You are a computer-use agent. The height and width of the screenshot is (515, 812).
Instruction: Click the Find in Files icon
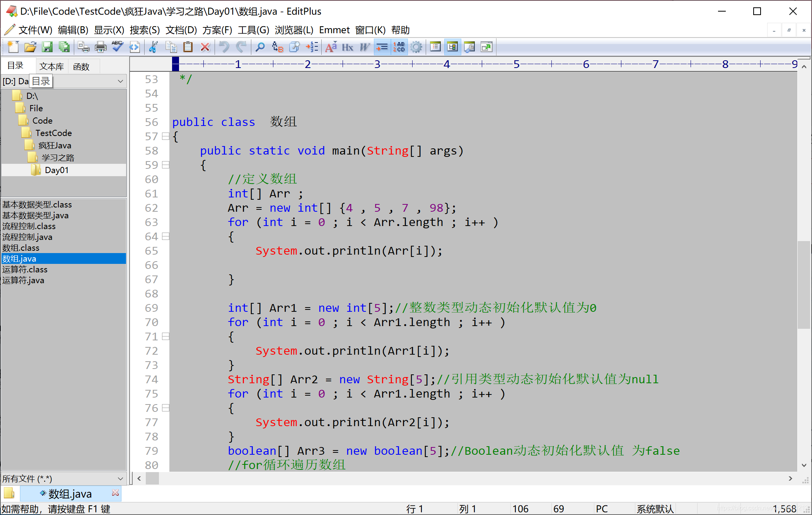point(294,47)
